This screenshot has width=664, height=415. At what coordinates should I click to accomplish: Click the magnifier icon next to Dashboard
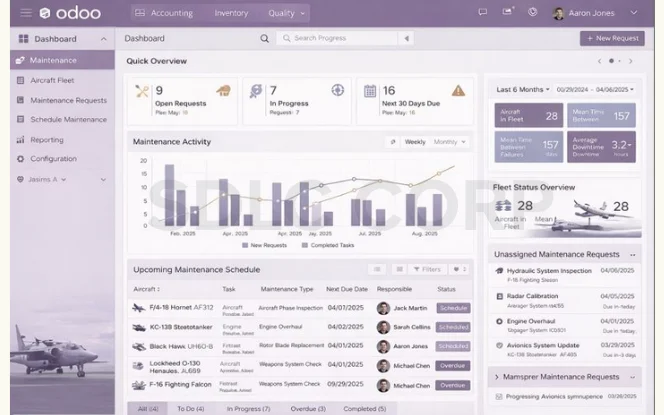(265, 39)
